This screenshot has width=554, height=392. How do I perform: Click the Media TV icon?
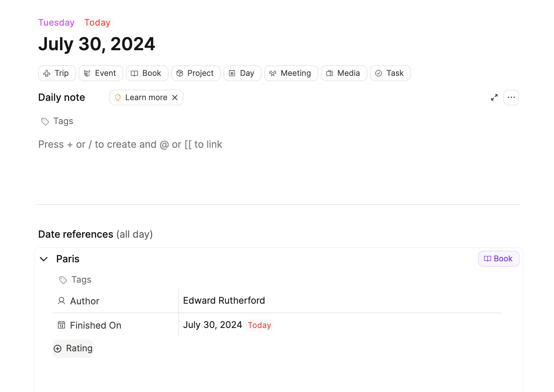tap(330, 73)
